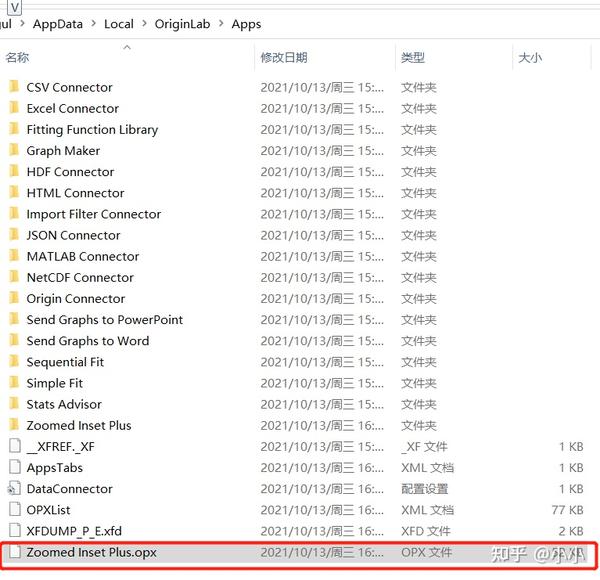The image size is (600, 580).
Task: Select the Zoomed Inset Plus.opx file name
Action: pyautogui.click(x=91, y=552)
